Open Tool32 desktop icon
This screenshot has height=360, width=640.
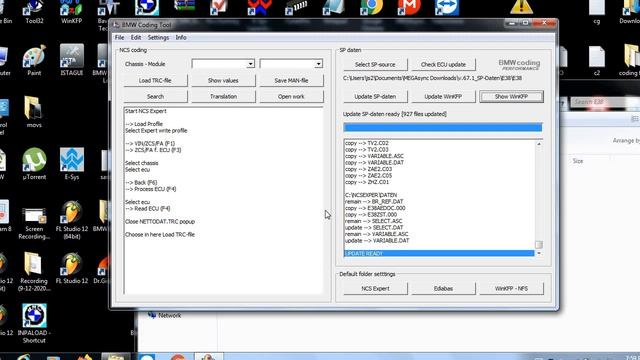click(x=34, y=11)
